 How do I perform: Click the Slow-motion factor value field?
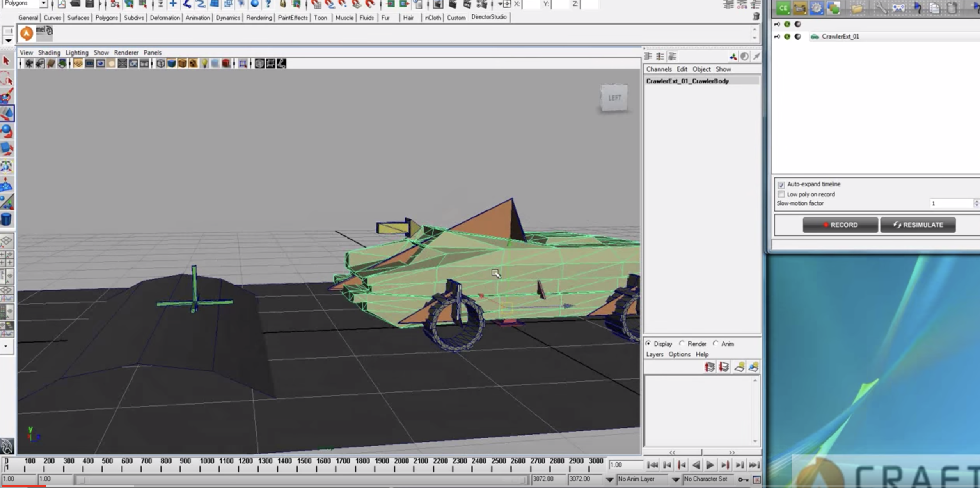950,203
